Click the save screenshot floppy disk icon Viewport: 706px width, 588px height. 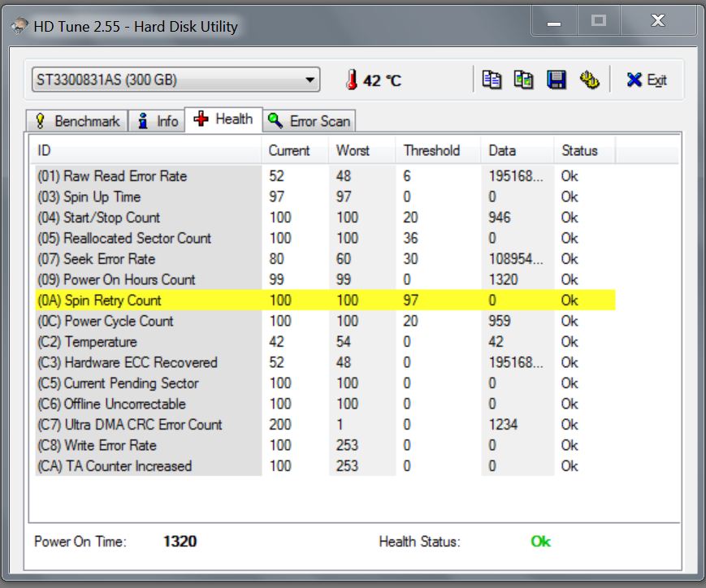(x=557, y=80)
